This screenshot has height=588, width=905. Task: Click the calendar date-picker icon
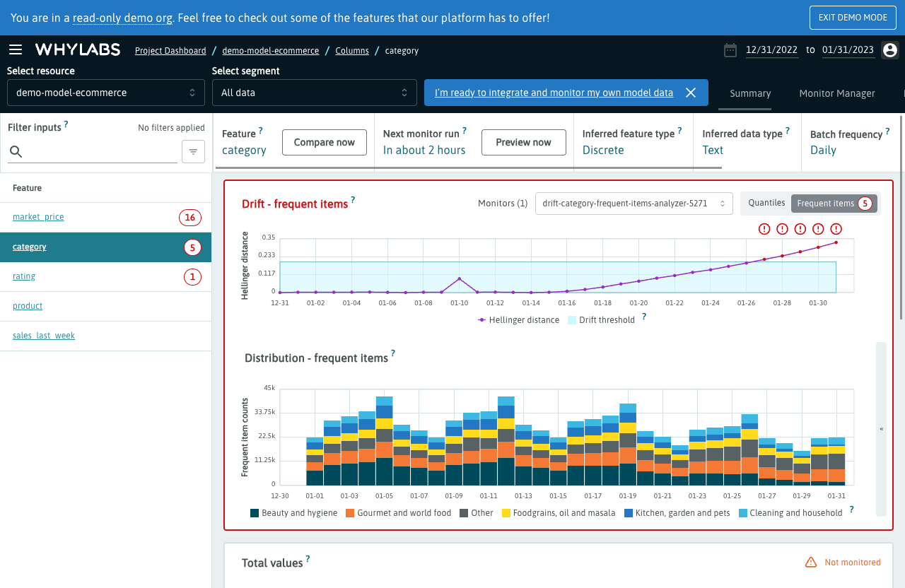730,49
